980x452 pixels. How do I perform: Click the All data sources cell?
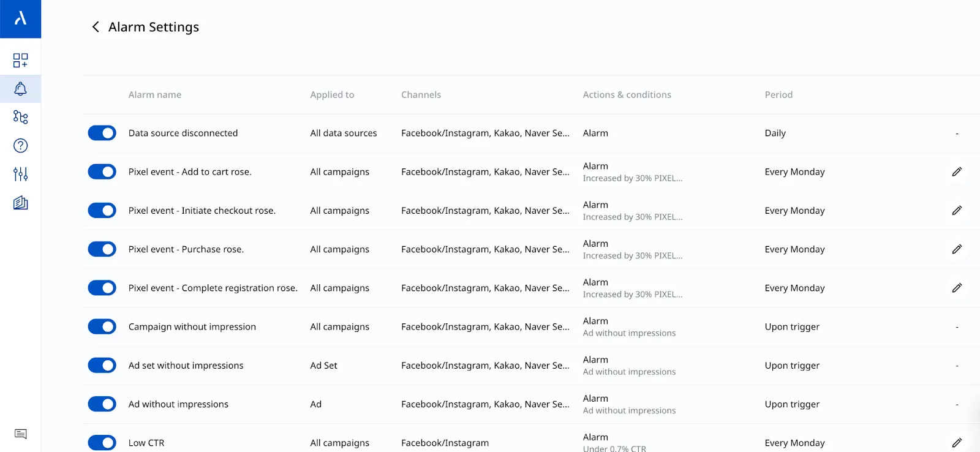coord(344,133)
